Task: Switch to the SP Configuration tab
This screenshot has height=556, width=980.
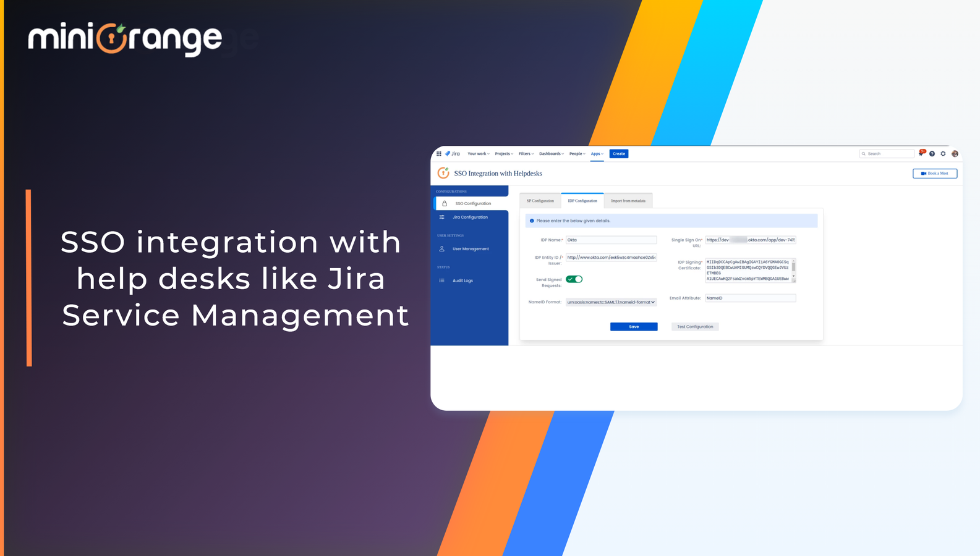Action: pos(540,201)
